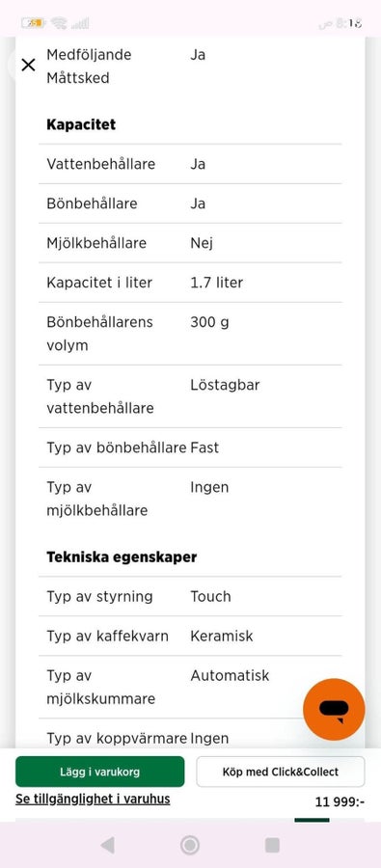
Task: Tap the Wi-Fi status icon
Action: pos(59,23)
